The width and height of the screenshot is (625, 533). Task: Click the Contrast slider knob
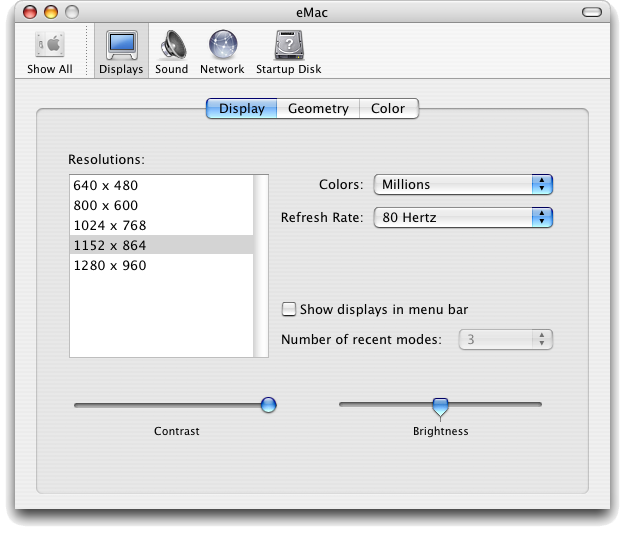[269, 405]
